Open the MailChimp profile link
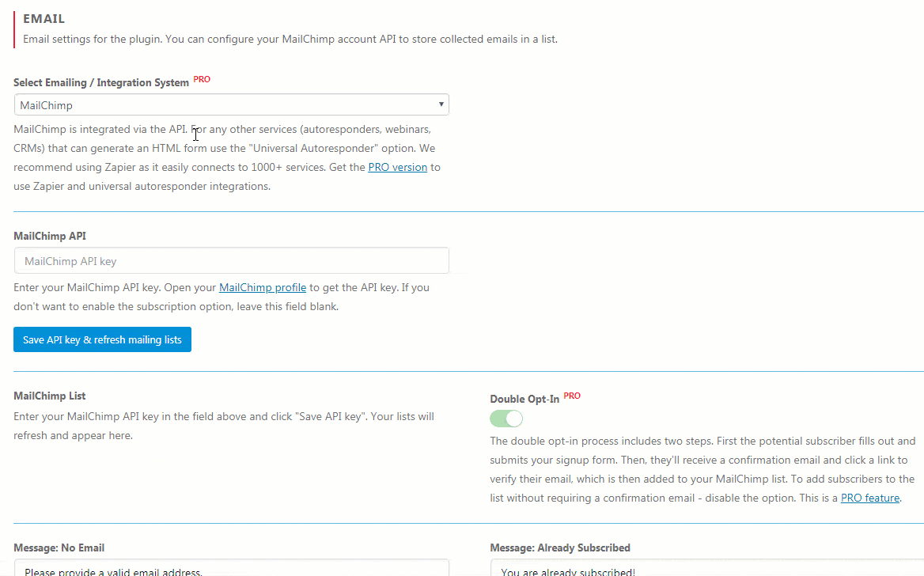The height and width of the screenshot is (576, 924). 263,287
